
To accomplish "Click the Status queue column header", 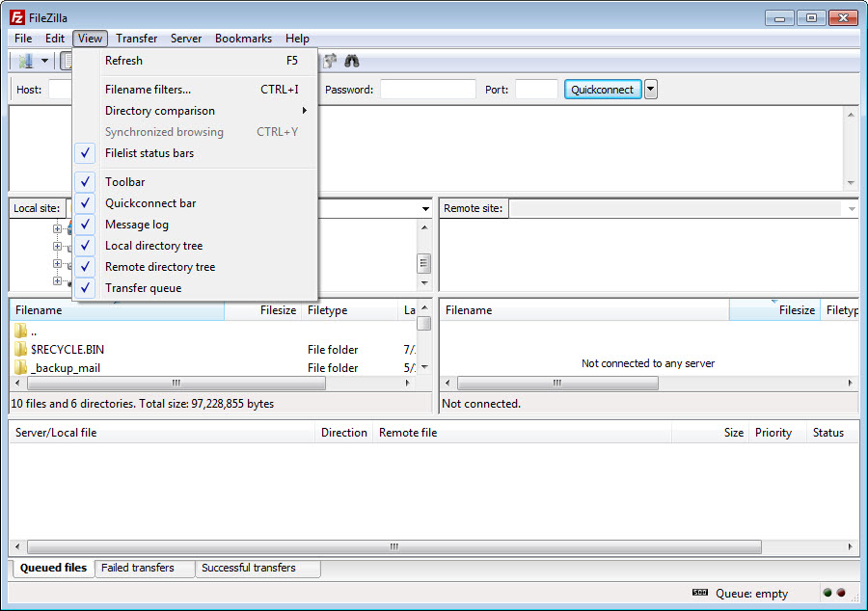I will point(832,433).
